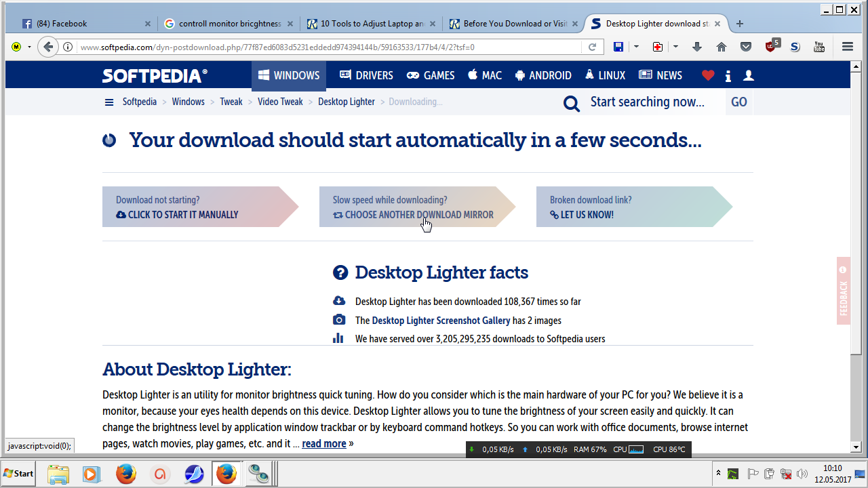Open the dropdown arrow next to the save icon
The image size is (868, 488).
point(636,47)
